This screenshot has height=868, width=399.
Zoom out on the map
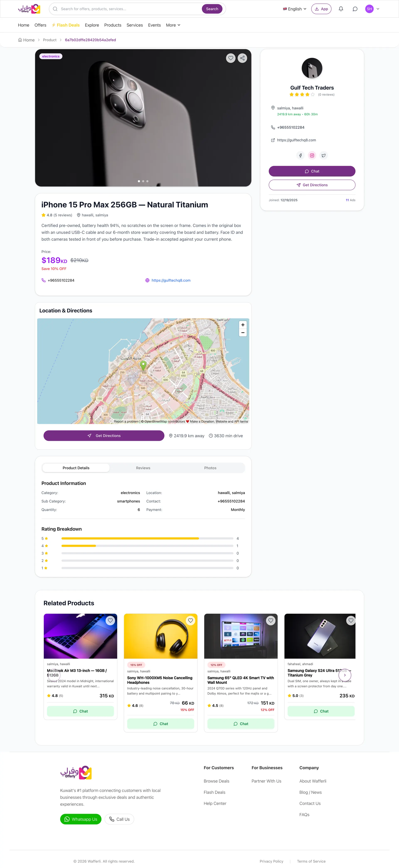243,333
